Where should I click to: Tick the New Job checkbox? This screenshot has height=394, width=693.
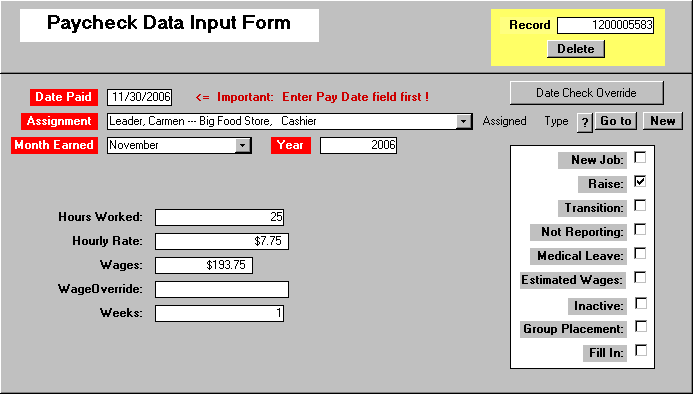tap(640, 157)
